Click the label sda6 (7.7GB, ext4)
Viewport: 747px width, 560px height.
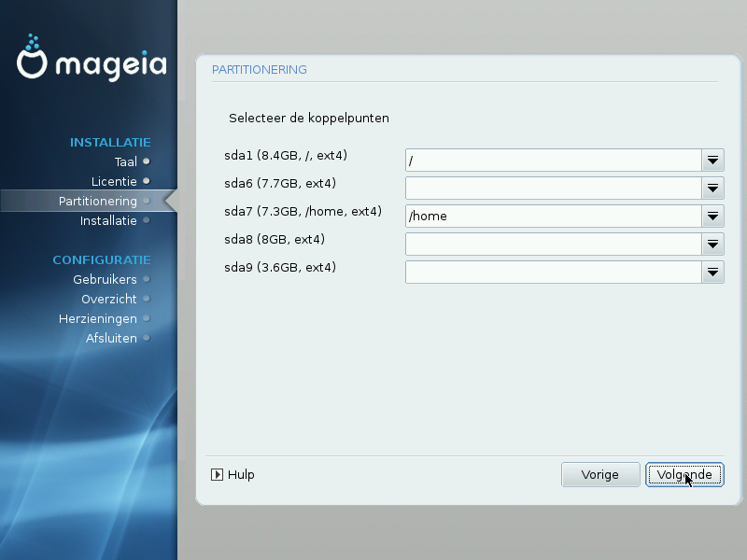pyautogui.click(x=280, y=184)
